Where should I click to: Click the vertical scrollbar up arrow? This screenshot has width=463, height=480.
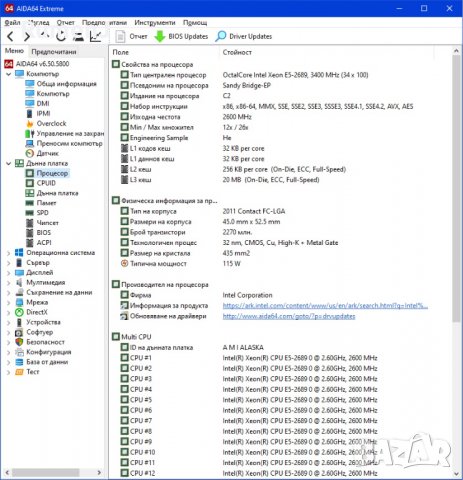pos(456,51)
